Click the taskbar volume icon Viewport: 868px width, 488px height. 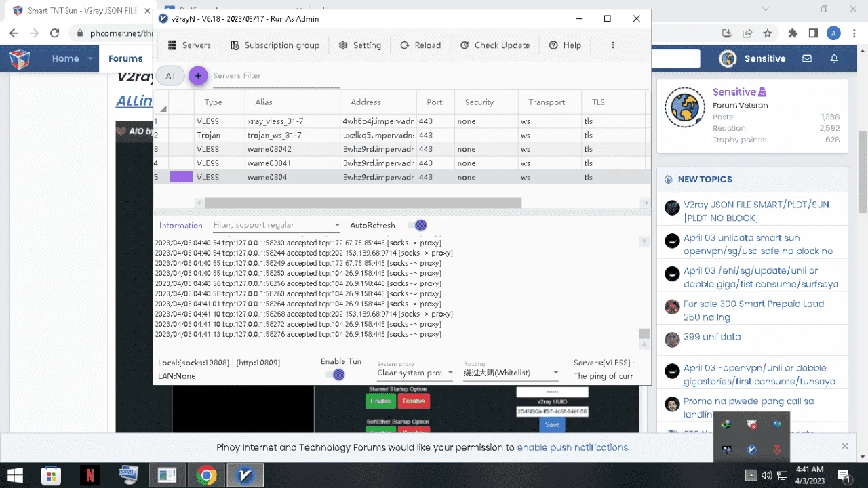(x=767, y=476)
